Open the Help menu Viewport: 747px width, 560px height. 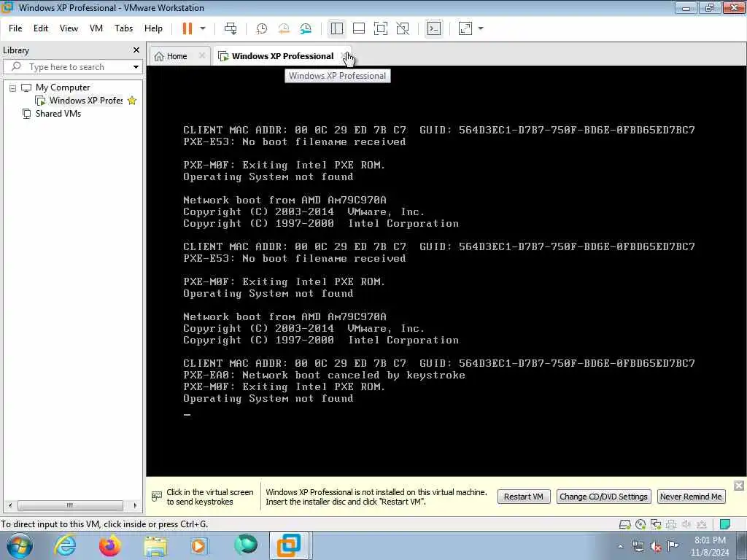[153, 28]
